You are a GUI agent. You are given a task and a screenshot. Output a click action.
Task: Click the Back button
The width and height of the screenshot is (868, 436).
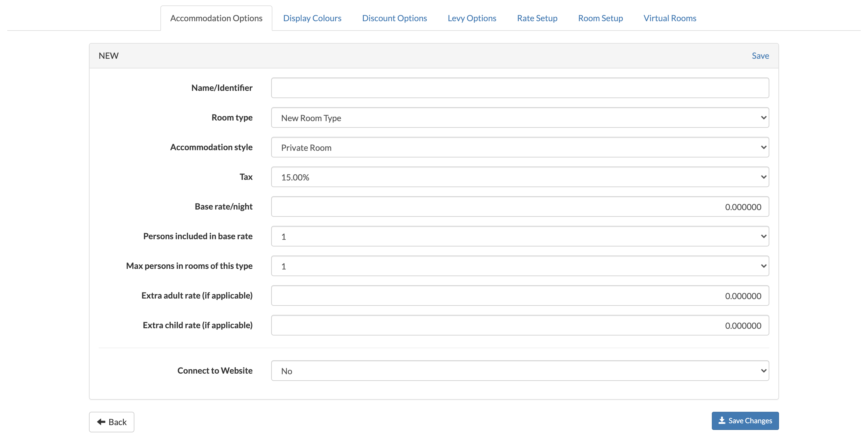click(x=112, y=421)
